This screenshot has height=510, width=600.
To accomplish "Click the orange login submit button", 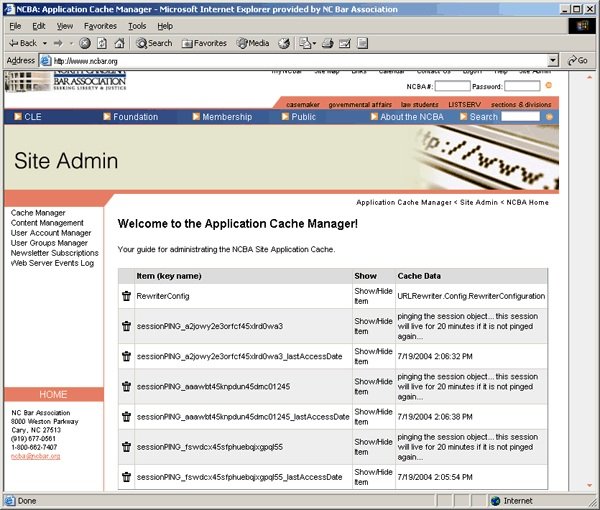I will click(x=548, y=86).
